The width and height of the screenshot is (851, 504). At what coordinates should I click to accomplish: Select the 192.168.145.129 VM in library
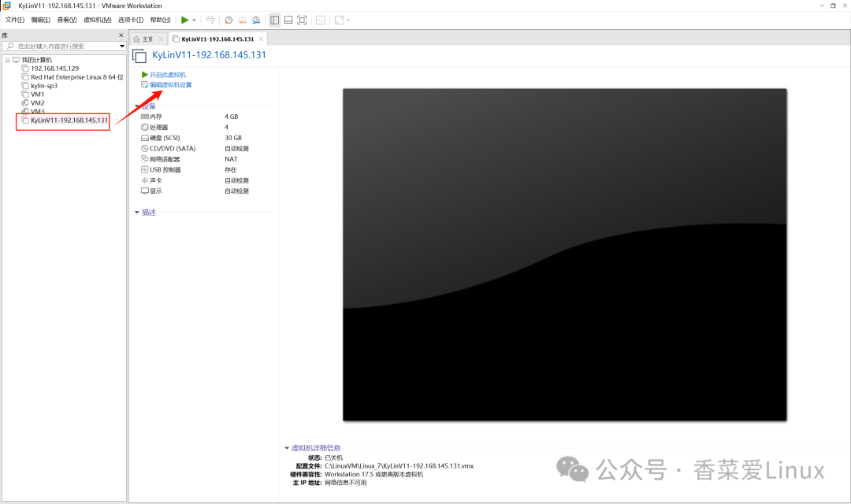(54, 69)
